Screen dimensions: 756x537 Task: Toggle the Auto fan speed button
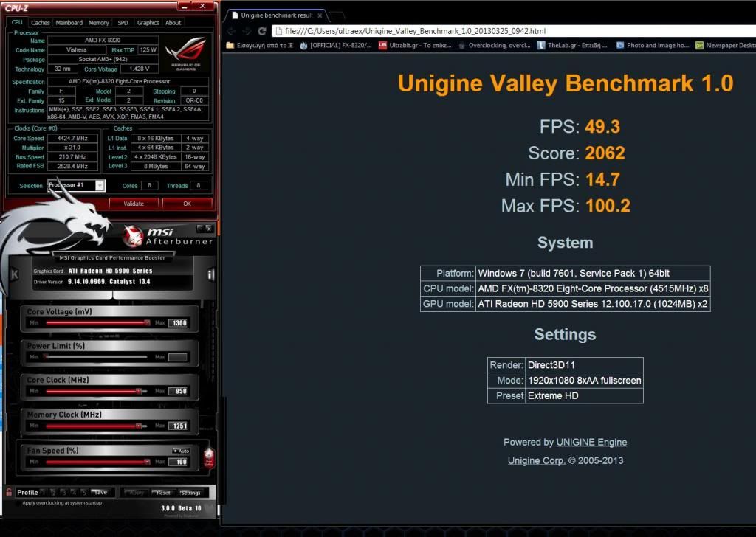(x=181, y=451)
